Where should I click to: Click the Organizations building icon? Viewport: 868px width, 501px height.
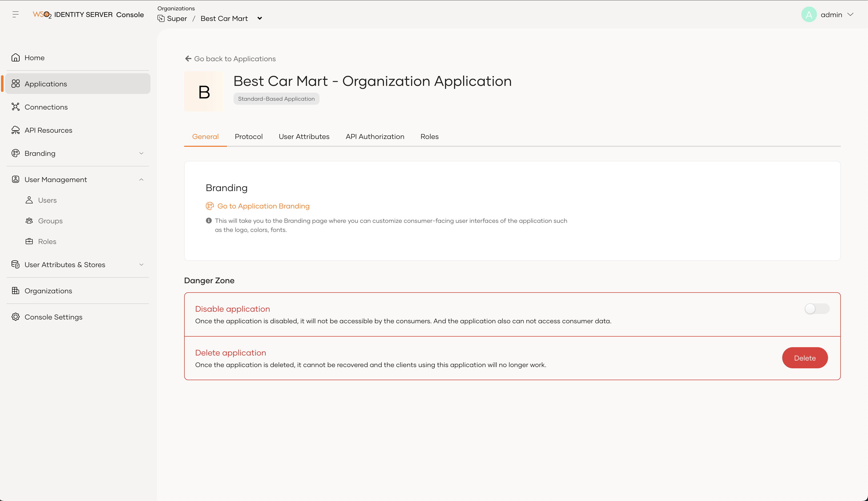tap(15, 291)
